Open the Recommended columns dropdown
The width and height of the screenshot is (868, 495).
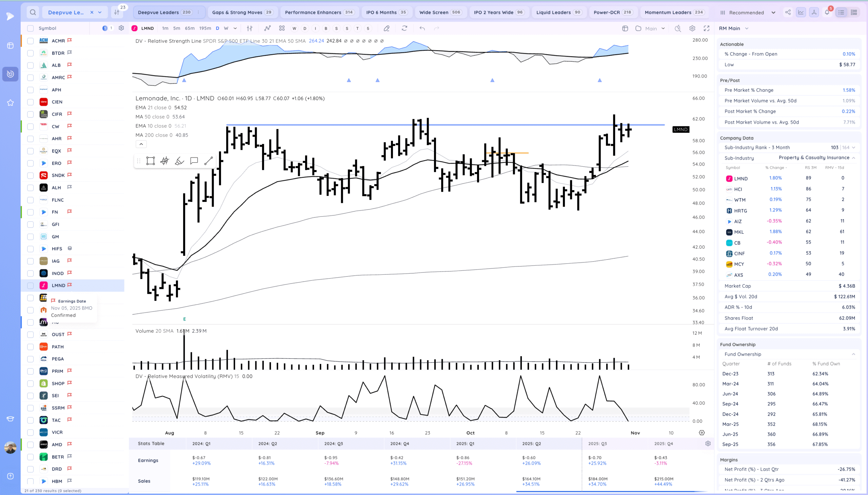point(748,13)
